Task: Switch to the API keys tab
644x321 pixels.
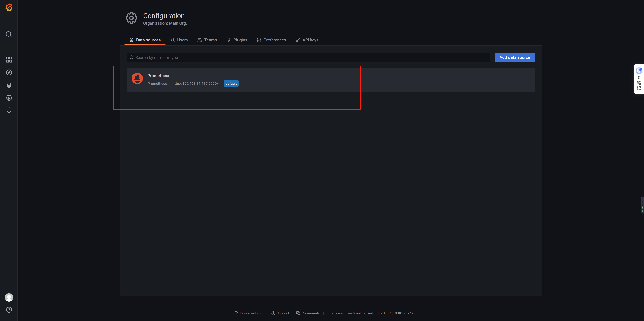Action: point(307,40)
